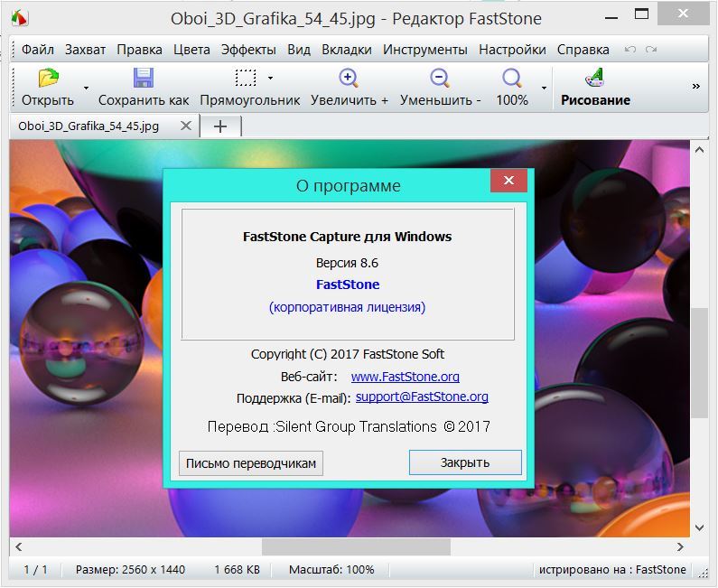The width and height of the screenshot is (718, 588).
Task: Click the horizontal scrollbar thumb
Action: tap(356, 546)
